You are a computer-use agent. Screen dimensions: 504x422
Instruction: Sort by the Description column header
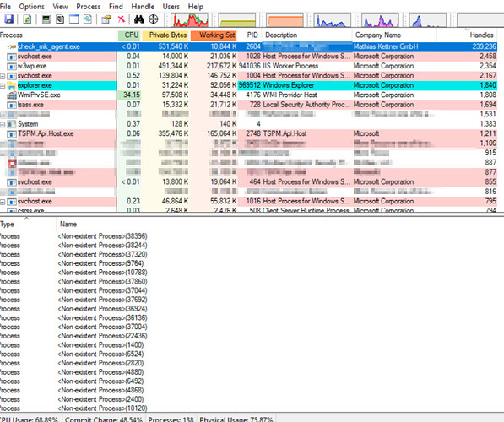pyautogui.click(x=307, y=35)
